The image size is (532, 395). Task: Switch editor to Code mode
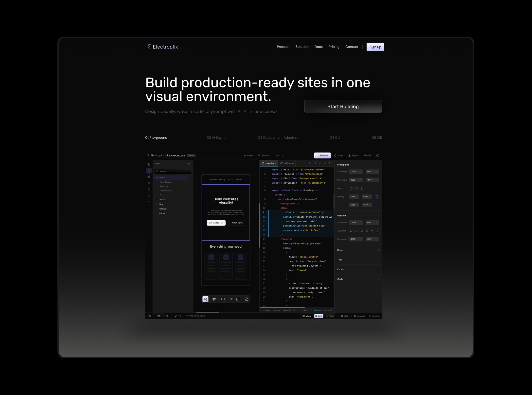coord(330,316)
